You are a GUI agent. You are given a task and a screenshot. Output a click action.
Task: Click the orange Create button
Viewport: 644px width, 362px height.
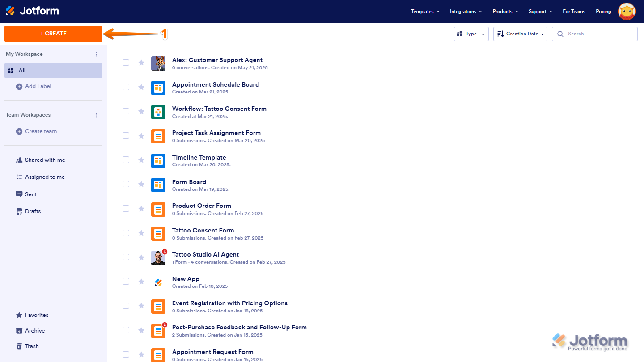coord(53,34)
